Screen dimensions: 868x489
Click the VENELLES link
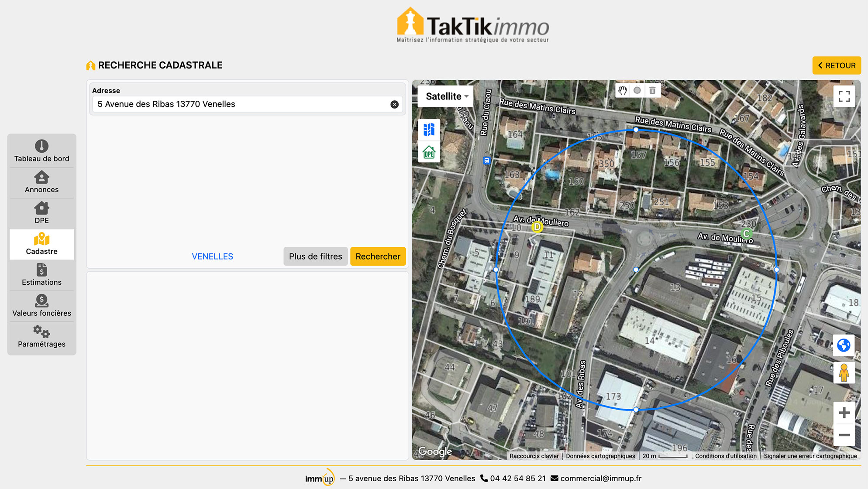212,256
